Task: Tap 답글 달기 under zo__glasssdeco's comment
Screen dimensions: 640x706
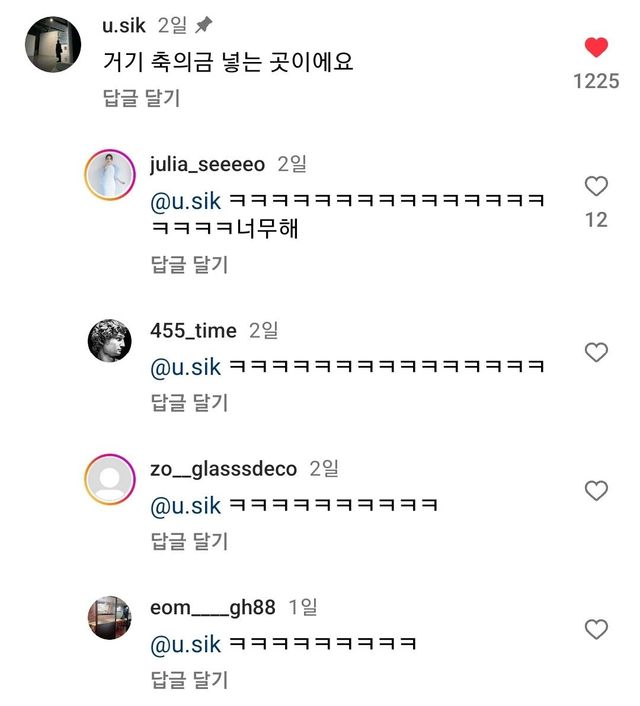Action: [x=189, y=541]
